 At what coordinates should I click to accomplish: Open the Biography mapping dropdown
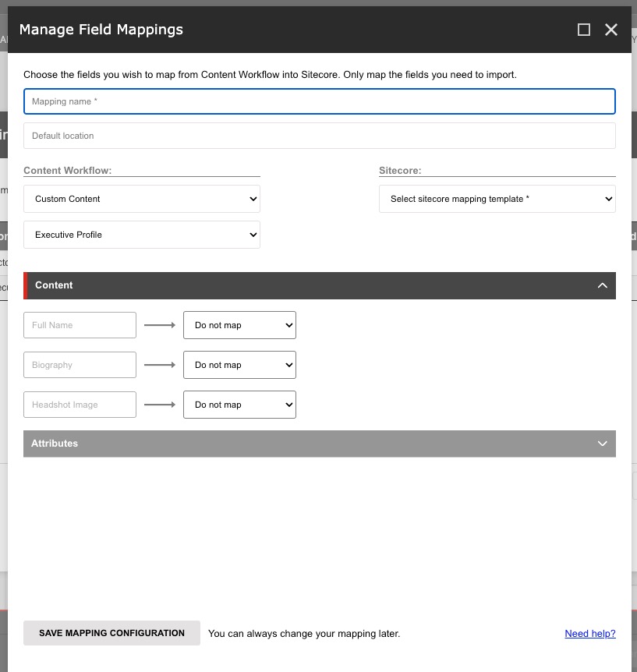tap(239, 365)
